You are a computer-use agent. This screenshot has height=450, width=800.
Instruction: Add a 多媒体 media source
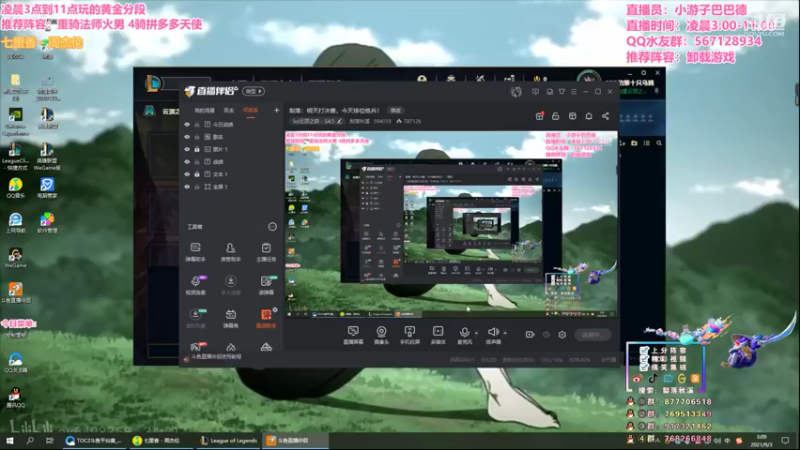438,335
